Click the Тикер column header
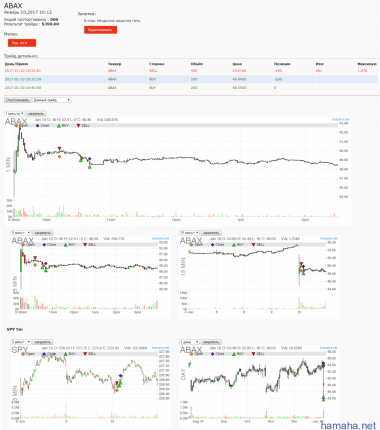 114,64
